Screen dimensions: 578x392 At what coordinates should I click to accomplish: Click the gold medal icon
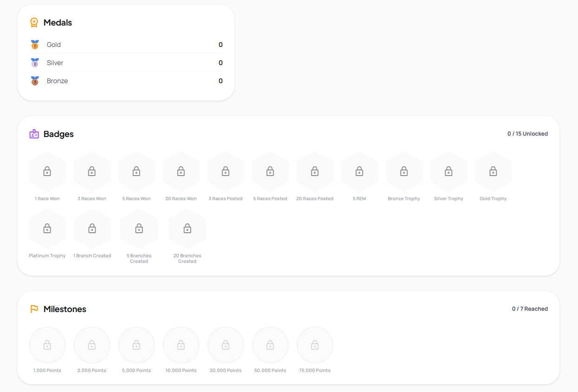35,45
